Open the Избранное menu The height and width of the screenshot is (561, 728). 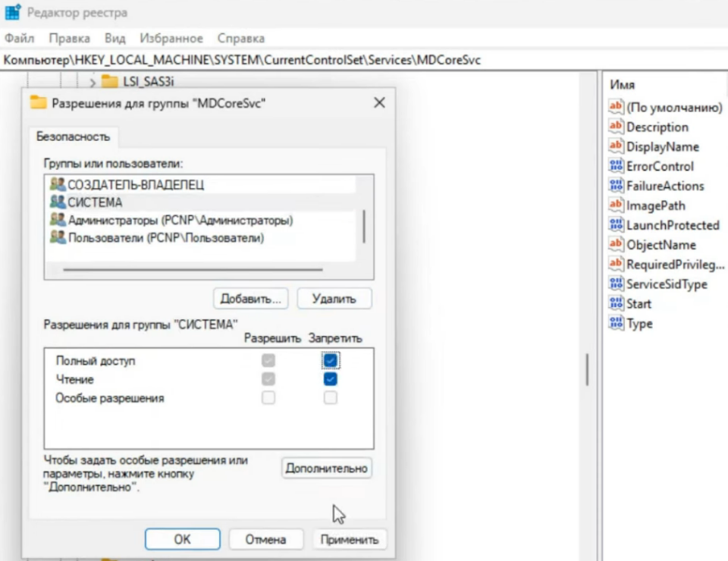pyautogui.click(x=171, y=38)
